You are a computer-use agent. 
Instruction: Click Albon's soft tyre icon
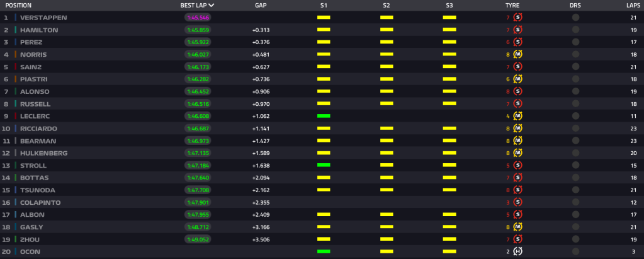(x=518, y=215)
